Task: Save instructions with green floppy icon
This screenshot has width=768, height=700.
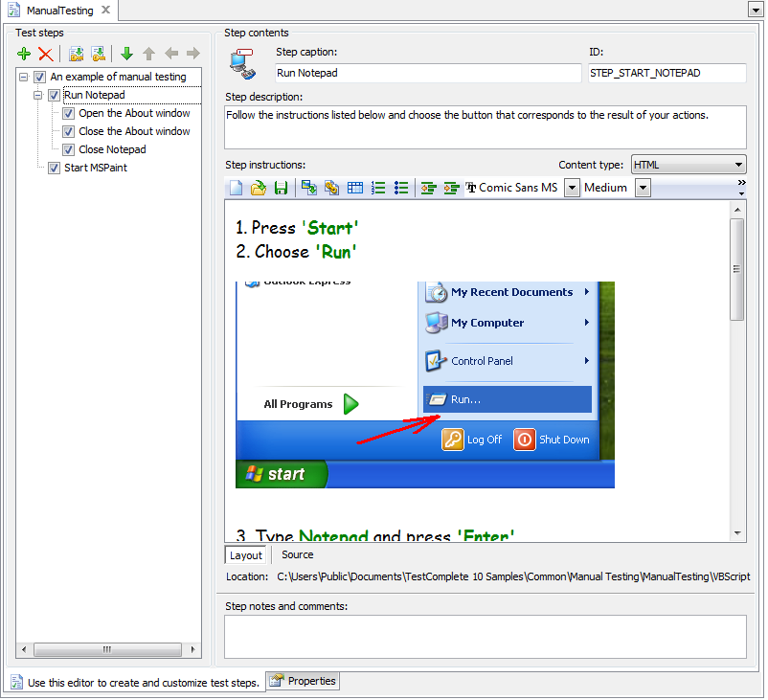Action: pos(282,188)
